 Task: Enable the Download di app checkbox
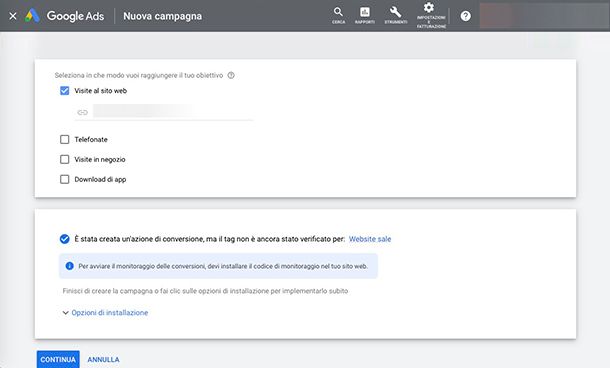click(x=65, y=179)
